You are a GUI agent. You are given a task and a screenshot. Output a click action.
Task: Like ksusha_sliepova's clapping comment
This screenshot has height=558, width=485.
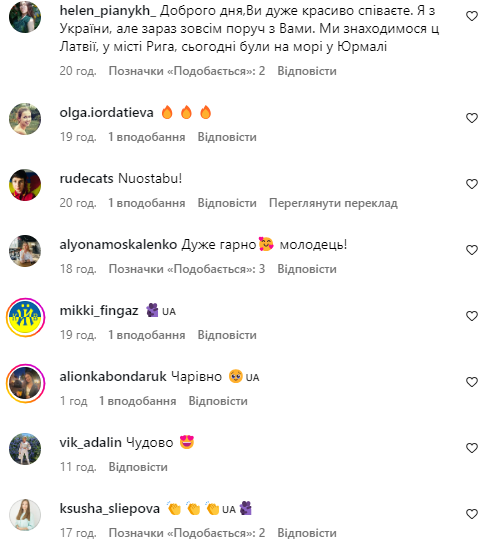(x=471, y=514)
